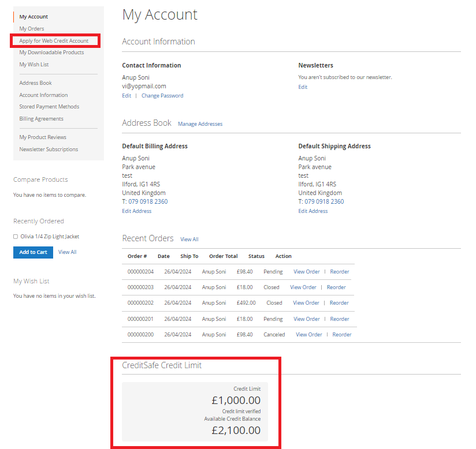Tick the Olivia 1/4 Zip Light Jacket checkbox
476x449 pixels.
(x=16, y=237)
